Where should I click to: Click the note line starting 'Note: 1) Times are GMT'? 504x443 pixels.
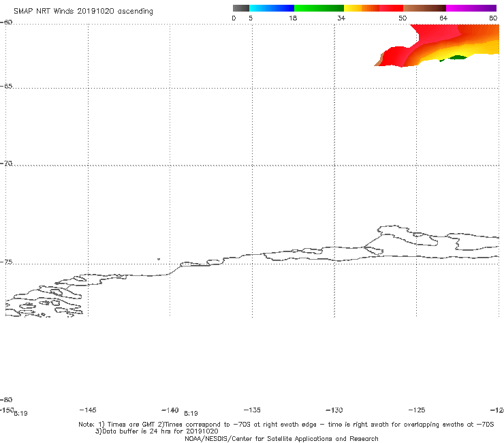286,425
